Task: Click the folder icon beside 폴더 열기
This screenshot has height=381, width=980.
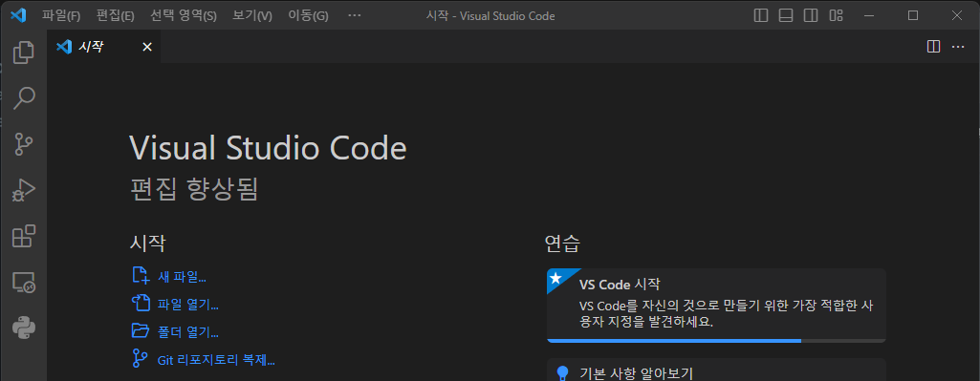Action: click(141, 331)
